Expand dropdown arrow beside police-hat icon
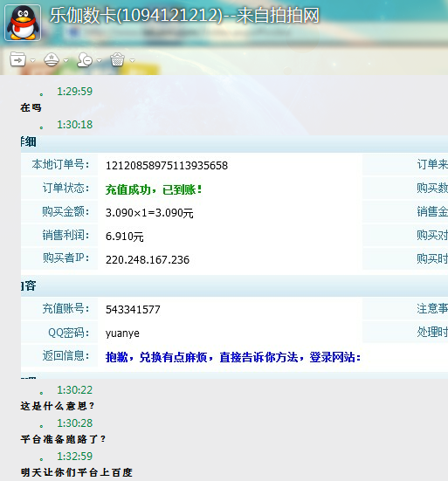Image resolution: width=448 pixels, height=481 pixels. pyautogui.click(x=66, y=61)
